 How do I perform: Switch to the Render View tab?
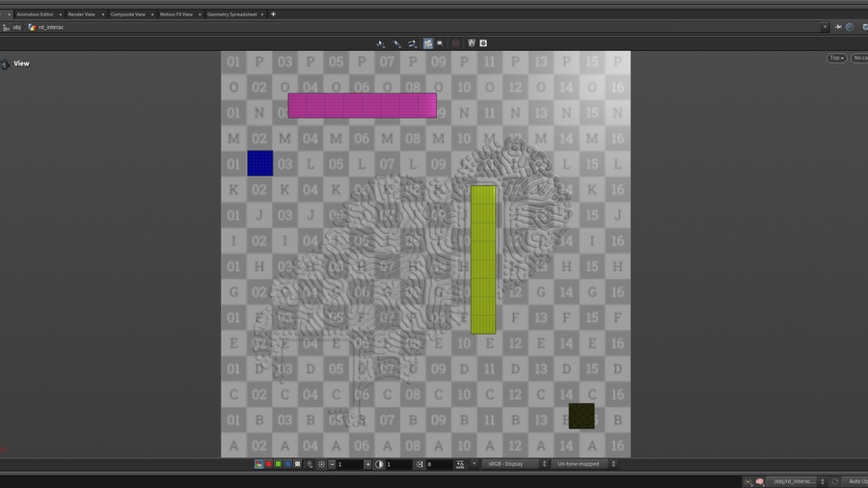pyautogui.click(x=81, y=14)
